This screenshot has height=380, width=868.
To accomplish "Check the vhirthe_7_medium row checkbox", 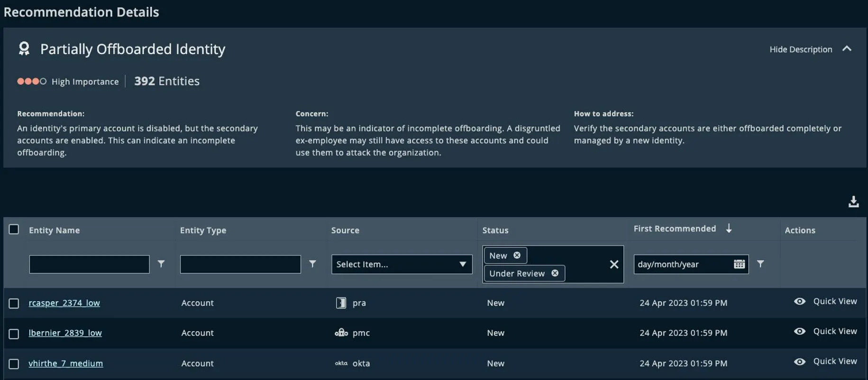I will click(x=14, y=364).
